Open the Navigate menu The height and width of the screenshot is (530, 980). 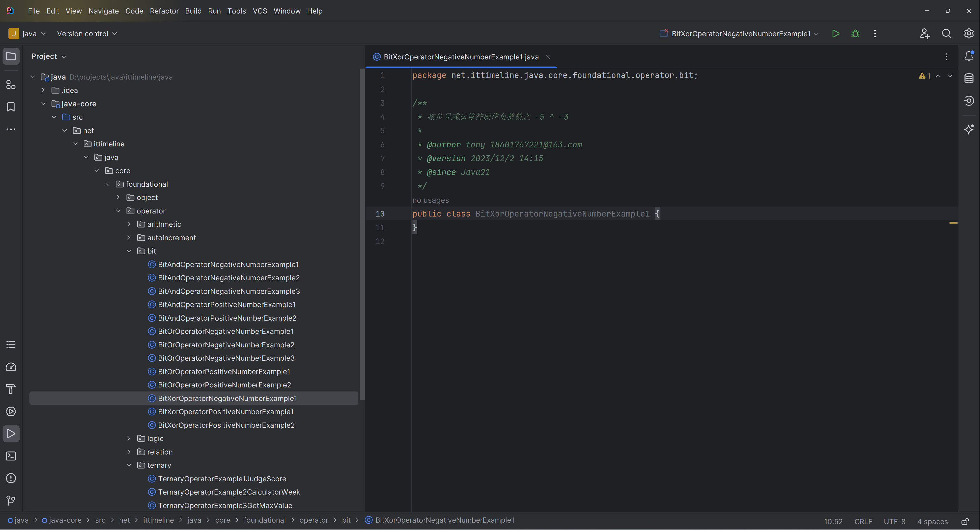click(104, 11)
